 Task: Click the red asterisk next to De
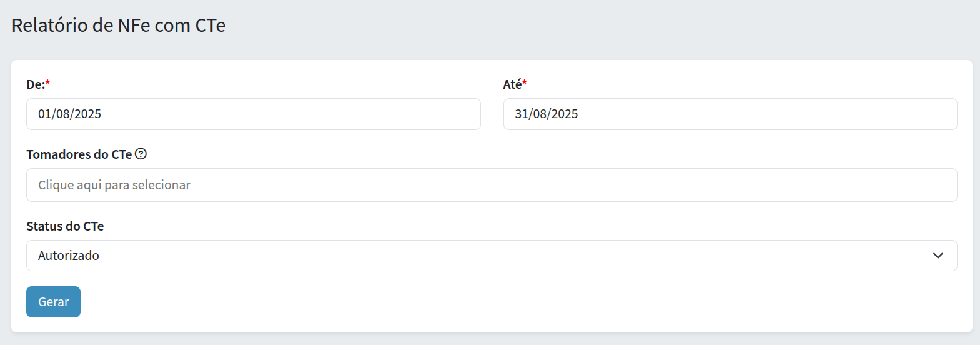(48, 83)
